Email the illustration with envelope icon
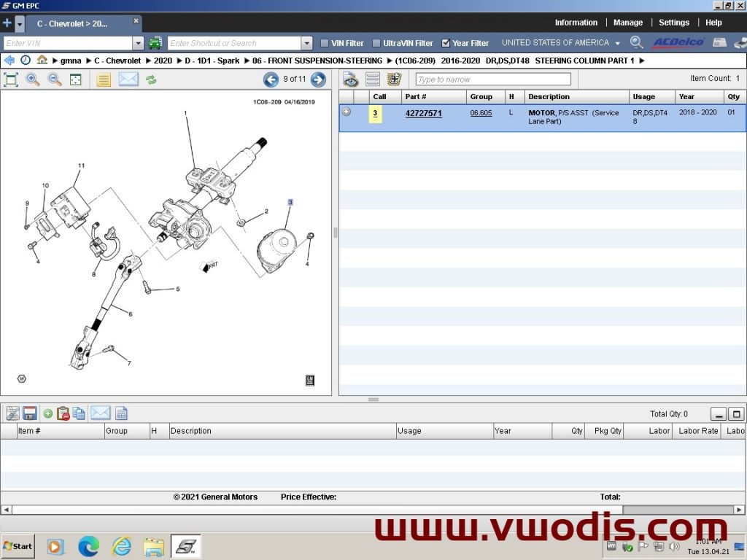Viewport: 747px width, 560px height. click(x=128, y=79)
